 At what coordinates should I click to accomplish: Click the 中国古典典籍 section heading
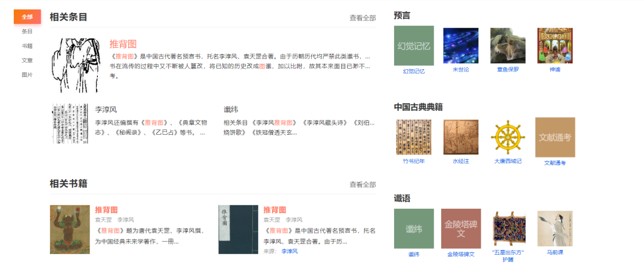[x=418, y=107]
